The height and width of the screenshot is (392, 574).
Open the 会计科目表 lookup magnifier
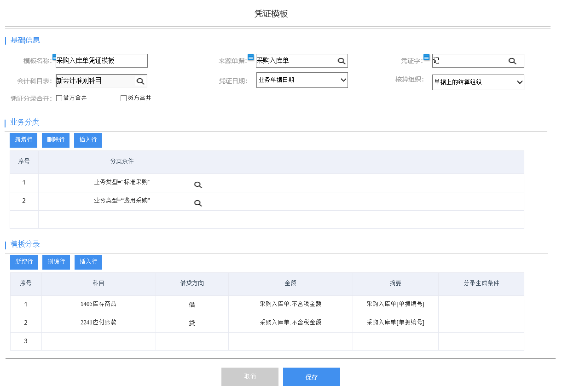pos(140,80)
